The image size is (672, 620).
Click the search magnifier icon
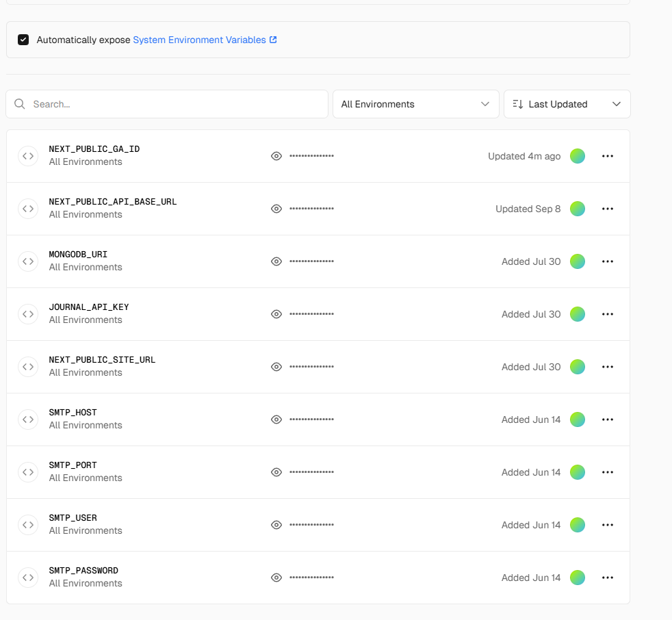(20, 104)
